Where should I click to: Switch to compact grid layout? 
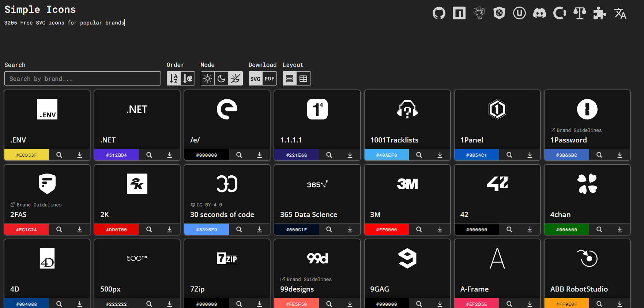(303, 79)
